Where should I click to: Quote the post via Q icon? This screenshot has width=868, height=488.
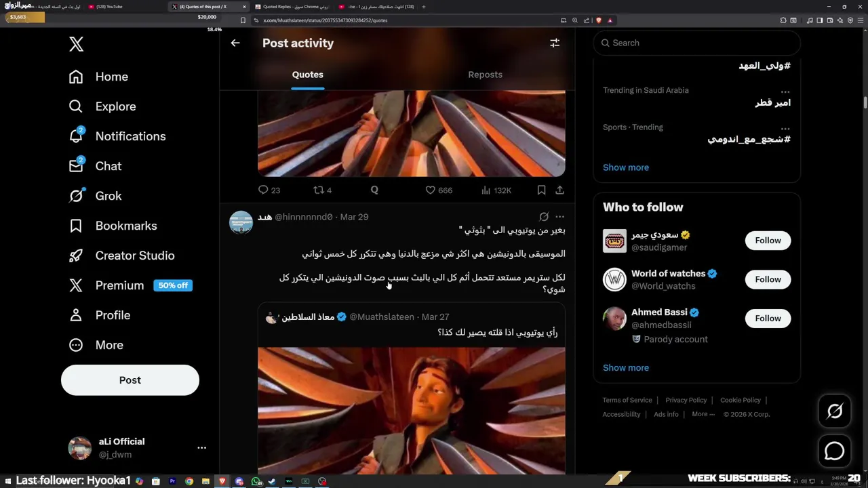(x=374, y=190)
